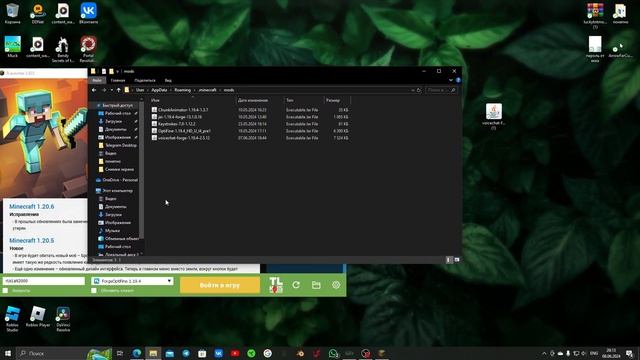Open the launcher settings gear
The image size is (640, 360).
point(336,285)
